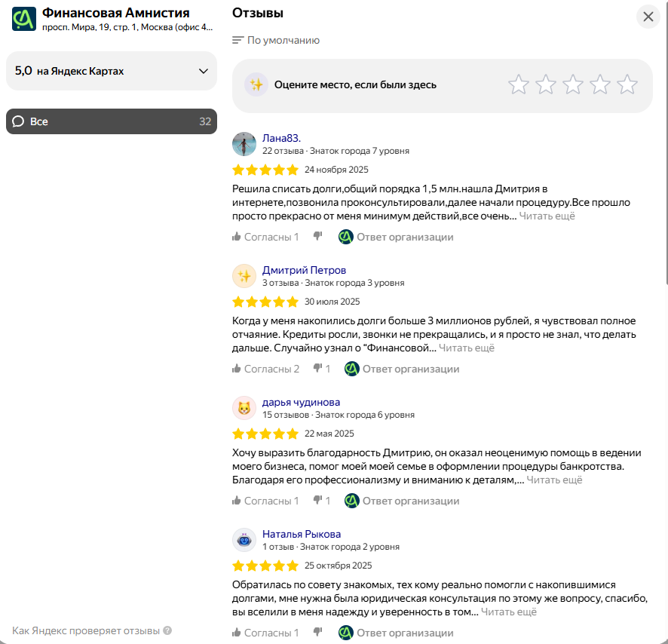668x644 pixels.
Task: Expand the 5,0 на Яндекс Картах rating
Action: (x=111, y=71)
